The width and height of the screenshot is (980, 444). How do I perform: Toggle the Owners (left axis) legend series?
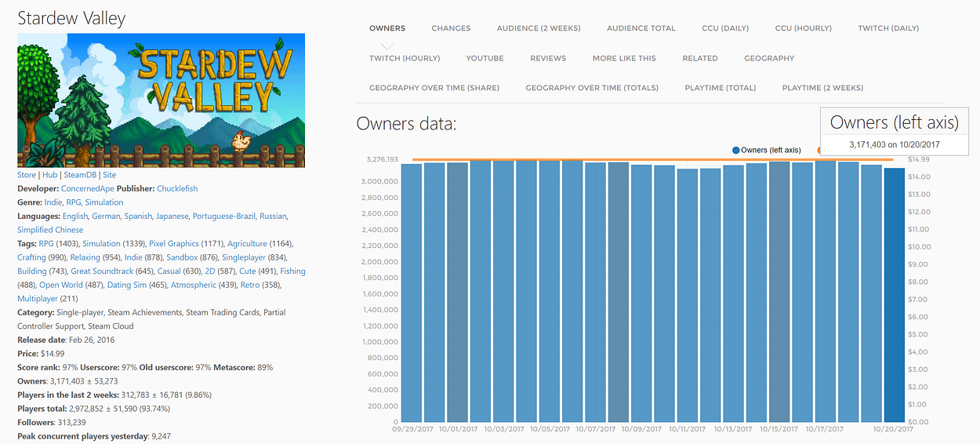coord(766,150)
